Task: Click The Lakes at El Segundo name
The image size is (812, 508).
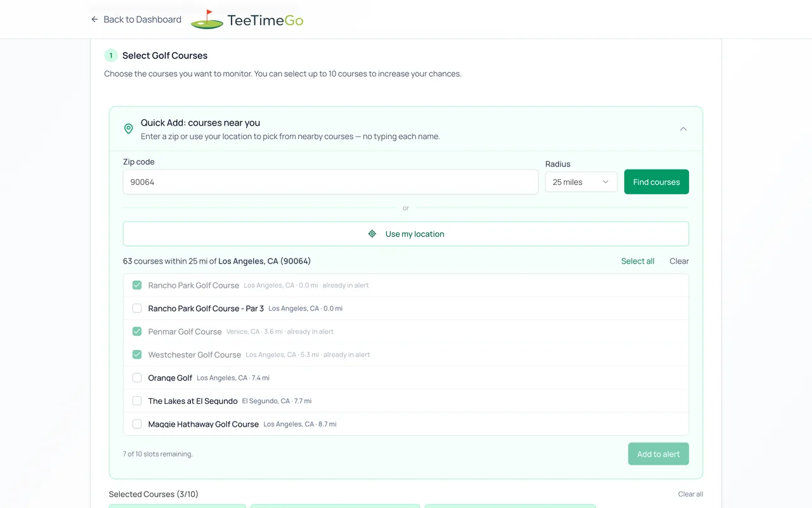Action: tap(193, 401)
